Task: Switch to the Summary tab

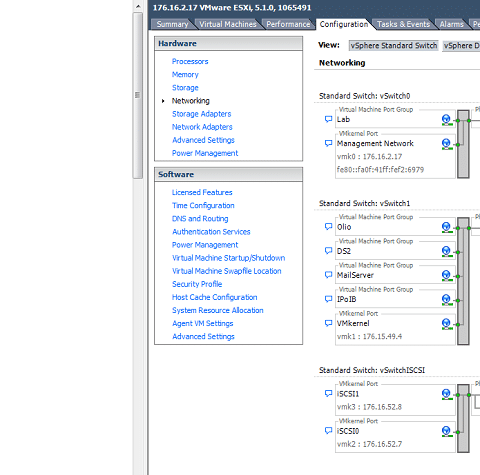Action: point(172,24)
